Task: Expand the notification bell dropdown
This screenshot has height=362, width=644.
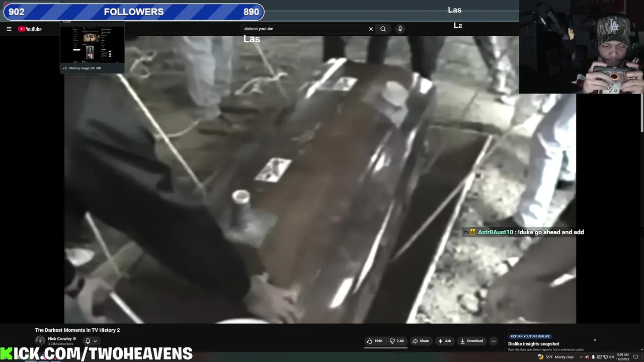Action: pos(91,341)
